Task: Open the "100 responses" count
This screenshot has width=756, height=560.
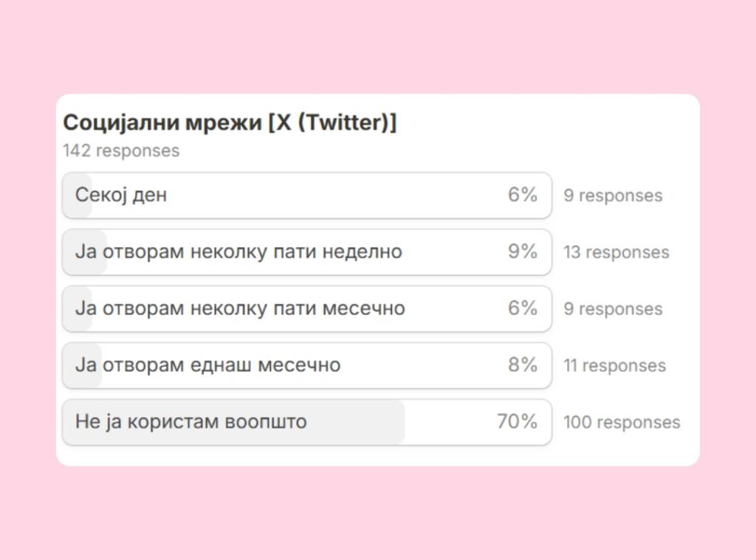Action: [622, 423]
